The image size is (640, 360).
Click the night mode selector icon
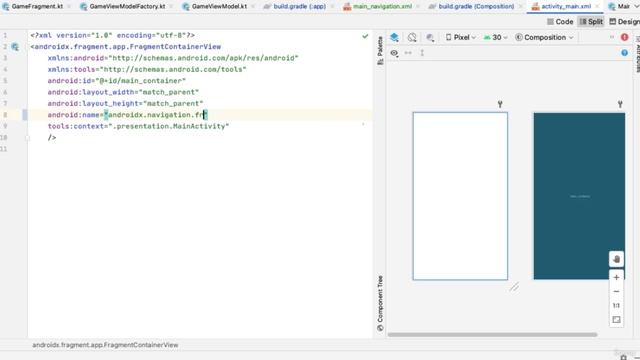click(430, 38)
